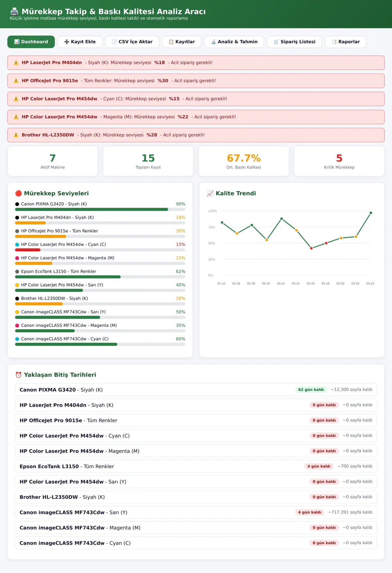Show the Sipariş Listesi tab
This screenshot has width=392, height=573.
click(x=294, y=42)
